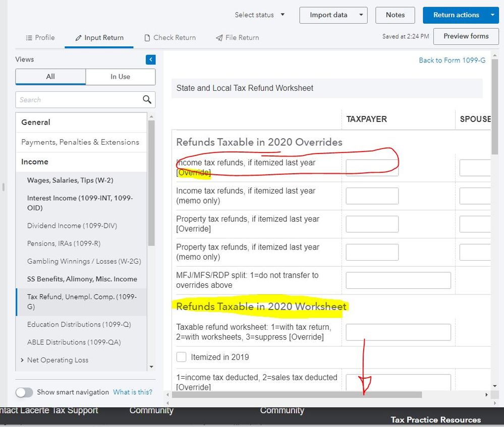
Task: Switch to the Profile tab
Action: click(40, 37)
